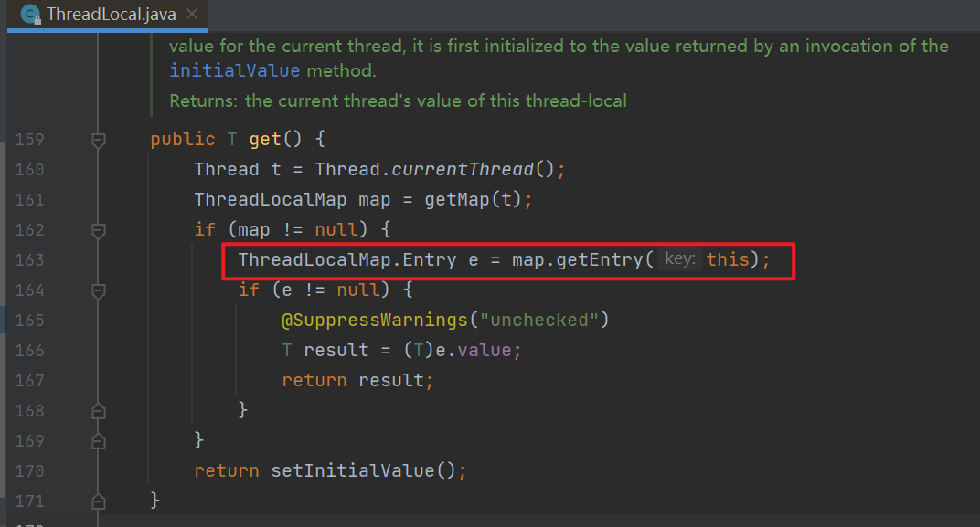Click fold end marker on line 169
Screen dimensions: 980x527
point(99,441)
